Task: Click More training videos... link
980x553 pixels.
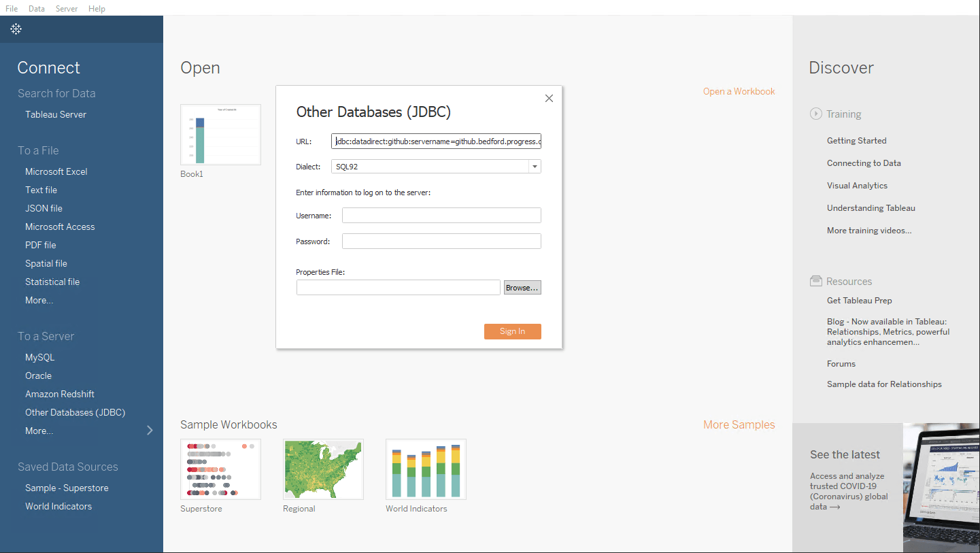Action: coord(869,231)
